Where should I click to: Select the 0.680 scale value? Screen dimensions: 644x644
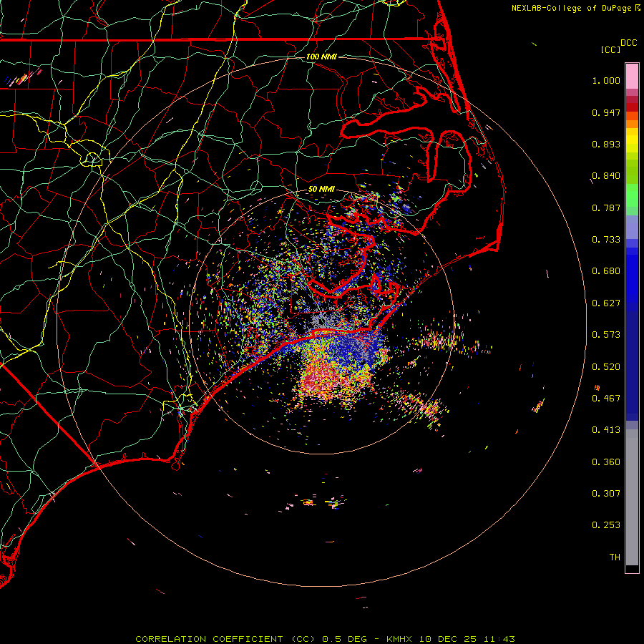click(x=606, y=271)
